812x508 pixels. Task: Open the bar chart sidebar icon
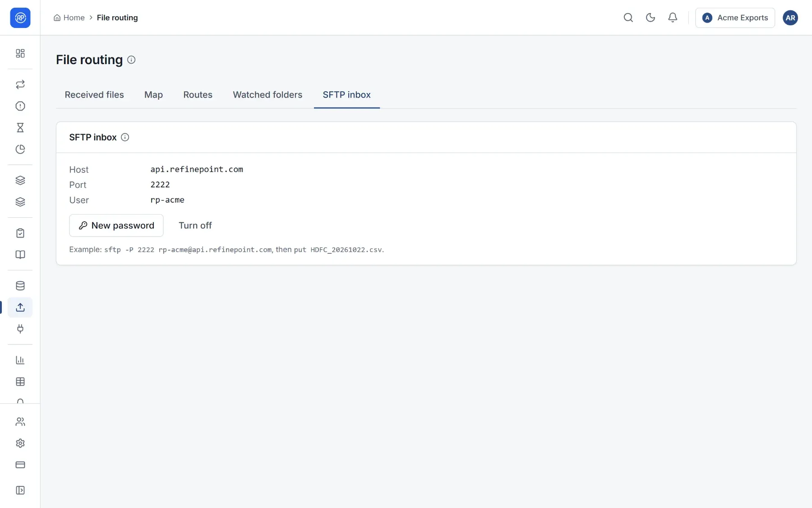(x=20, y=360)
